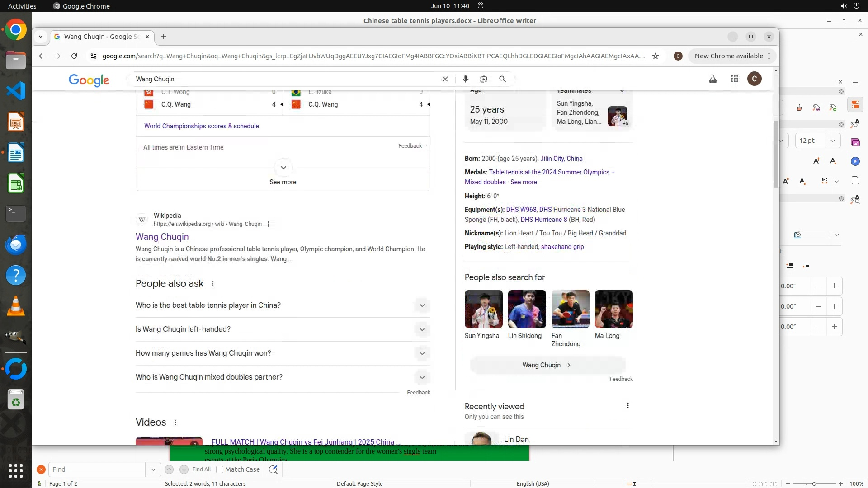Click the voice search microphone icon
The image size is (868, 488).
[465, 79]
